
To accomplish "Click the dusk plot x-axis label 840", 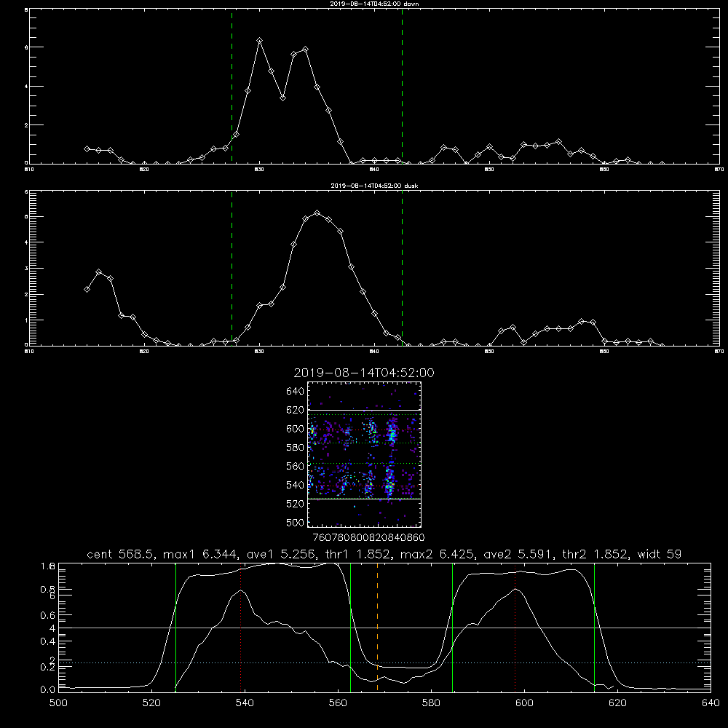I will point(375,352).
